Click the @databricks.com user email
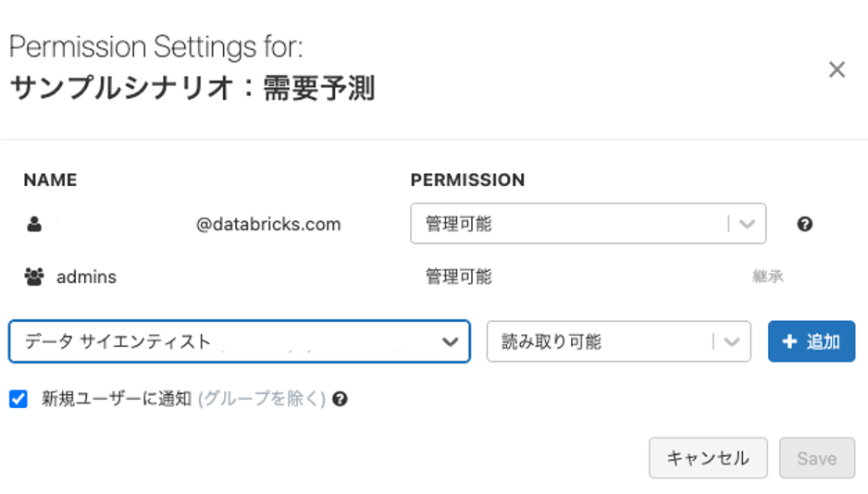 coord(268,224)
